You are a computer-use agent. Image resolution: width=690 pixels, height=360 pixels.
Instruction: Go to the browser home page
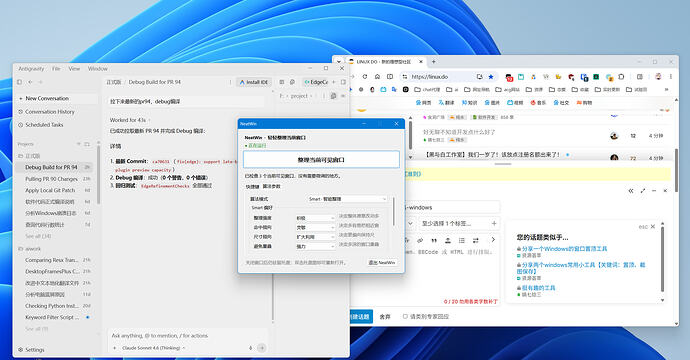pyautogui.click(x=377, y=77)
